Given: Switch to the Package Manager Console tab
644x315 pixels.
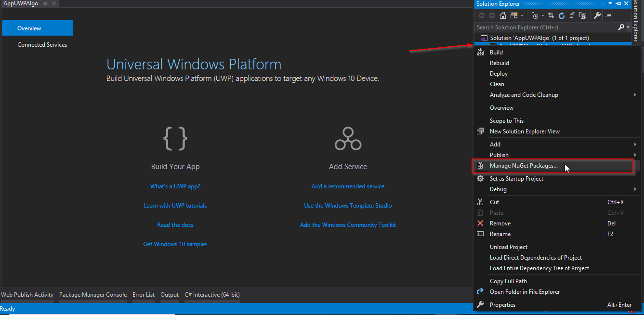Looking at the screenshot, I should point(93,295).
